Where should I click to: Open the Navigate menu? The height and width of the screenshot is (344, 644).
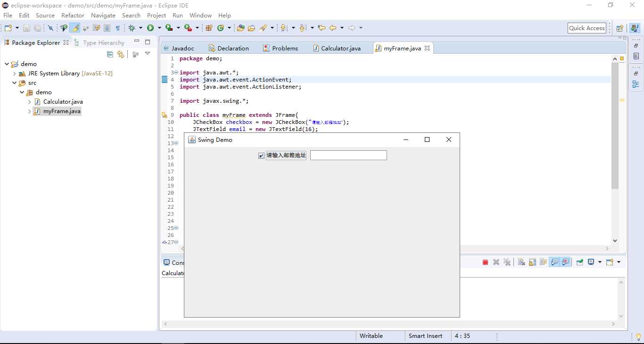tap(103, 15)
